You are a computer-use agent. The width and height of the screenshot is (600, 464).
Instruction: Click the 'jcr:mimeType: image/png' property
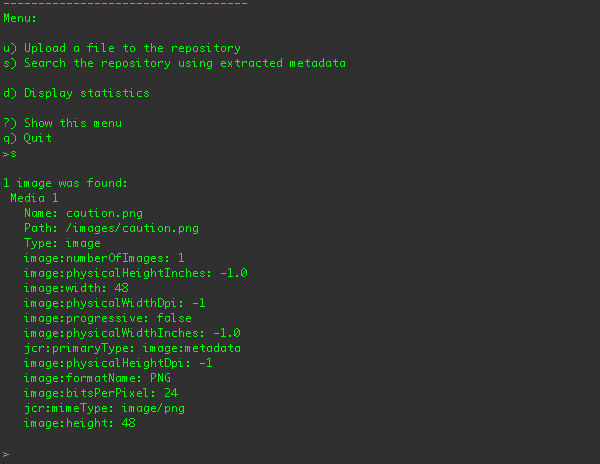[105, 408]
